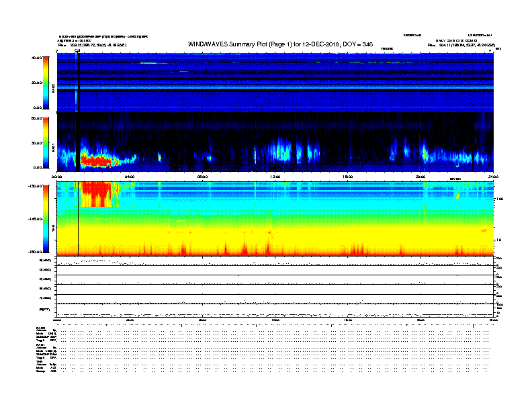Screen dimensions: 532x411
Task: Click the 60.00 label on RAD1 color scale
Action: pos(37,118)
